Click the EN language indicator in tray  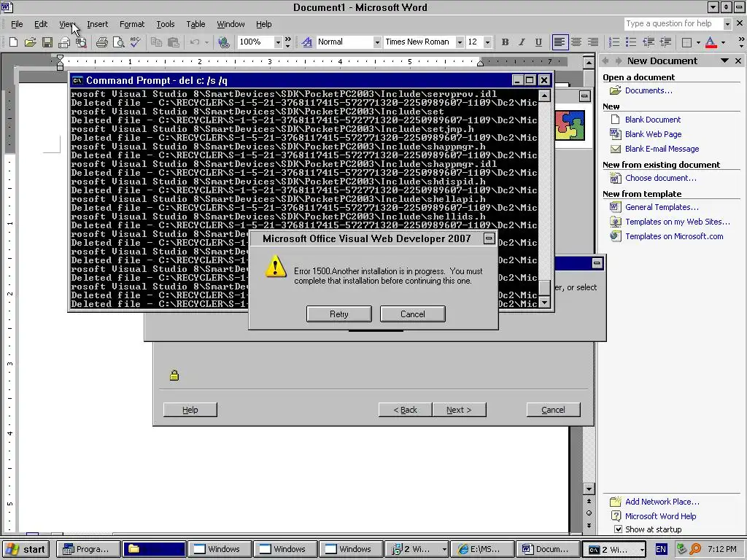tap(661, 549)
